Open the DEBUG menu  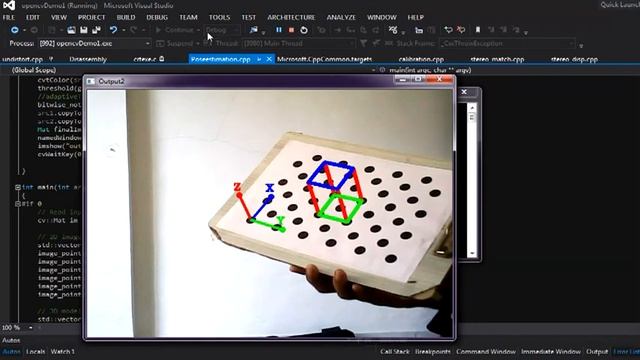tap(157, 18)
